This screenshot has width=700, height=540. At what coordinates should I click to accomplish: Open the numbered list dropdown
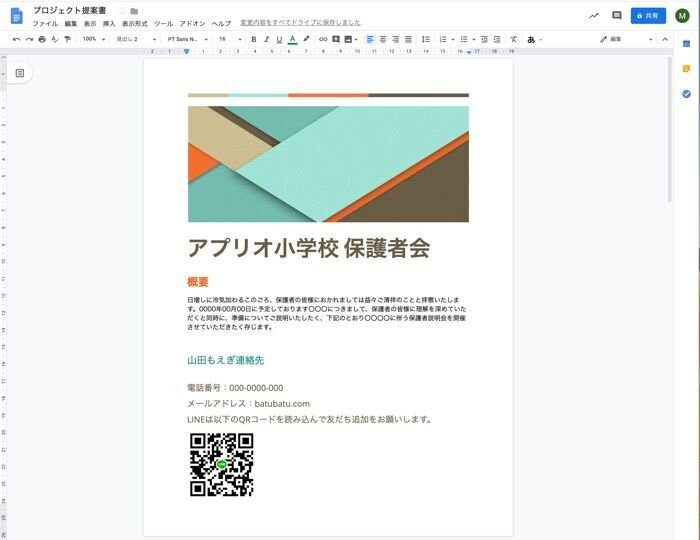click(446, 39)
